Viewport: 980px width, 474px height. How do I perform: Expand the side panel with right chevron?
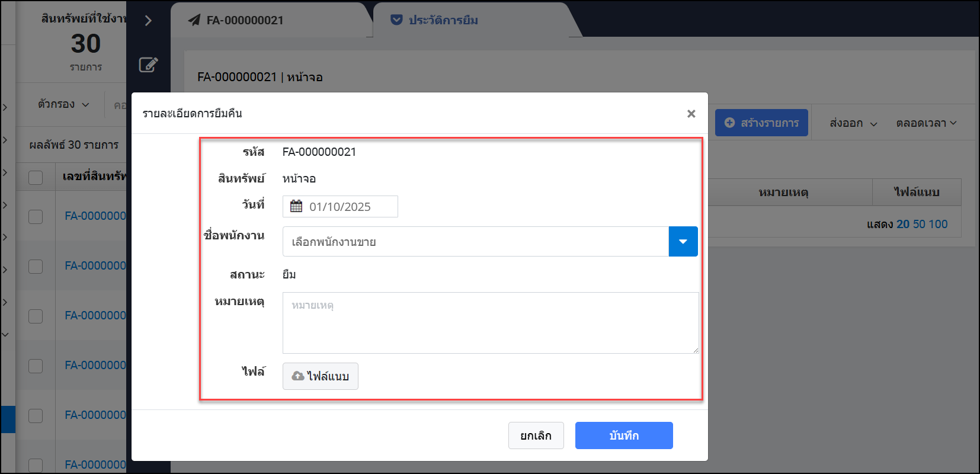click(x=148, y=21)
